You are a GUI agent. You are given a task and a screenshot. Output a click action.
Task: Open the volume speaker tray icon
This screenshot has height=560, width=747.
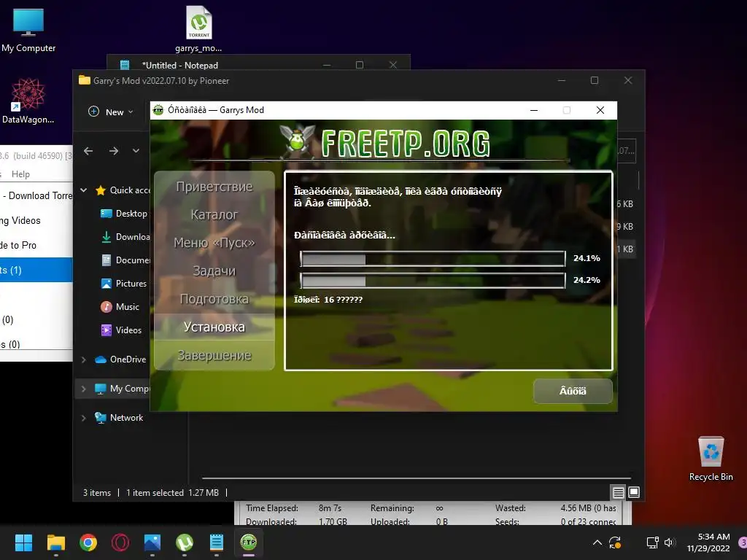[x=670, y=542]
